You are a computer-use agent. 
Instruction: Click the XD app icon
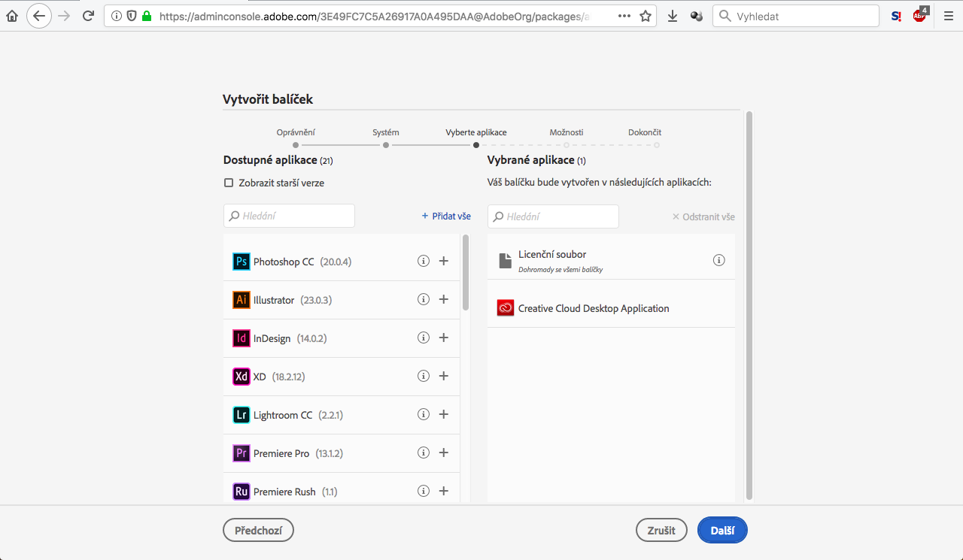(x=242, y=377)
